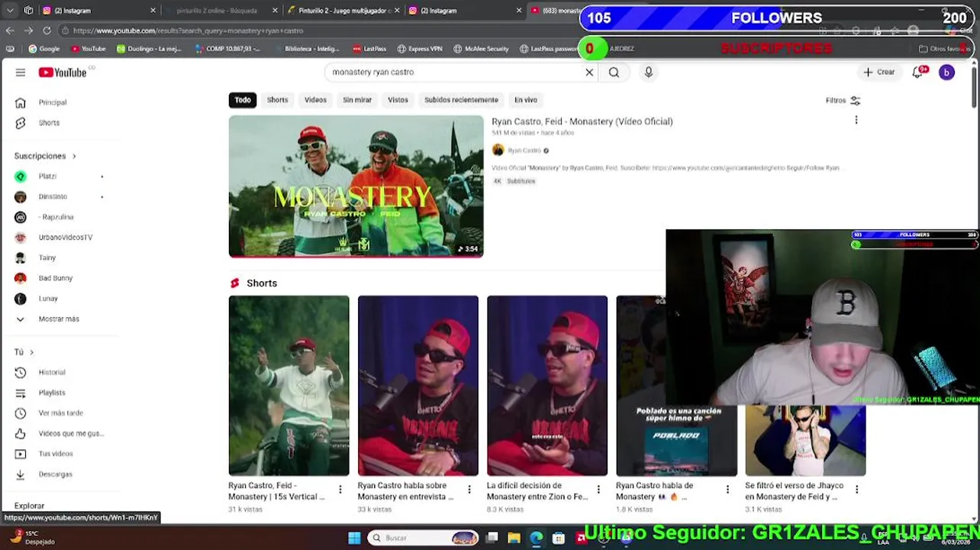Select the En vivo filter chip
980x550 pixels.
coord(526,100)
